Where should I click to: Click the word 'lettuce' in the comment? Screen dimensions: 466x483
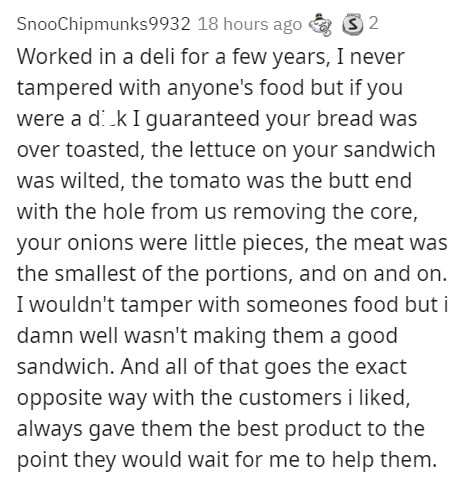click(x=223, y=149)
